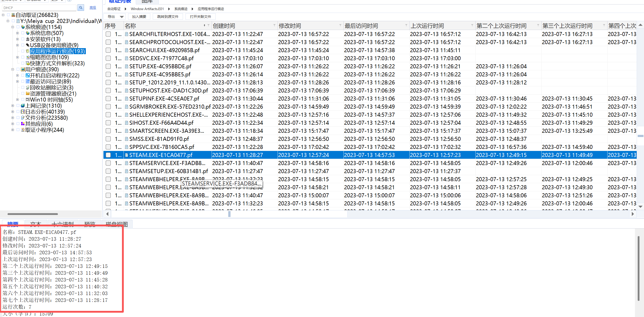Viewport: 644px width, 317px height.
Task: Click the 其他应用 tree icon
Action: pyautogui.click(x=23, y=124)
